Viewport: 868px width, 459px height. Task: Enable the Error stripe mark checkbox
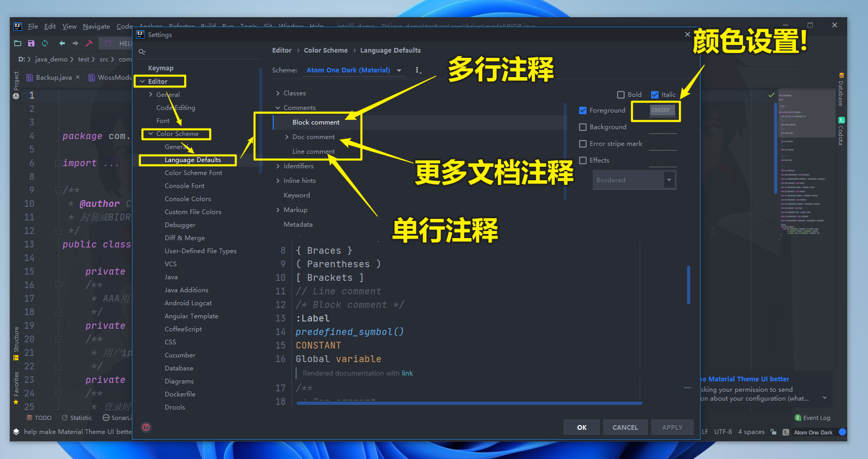coord(583,144)
